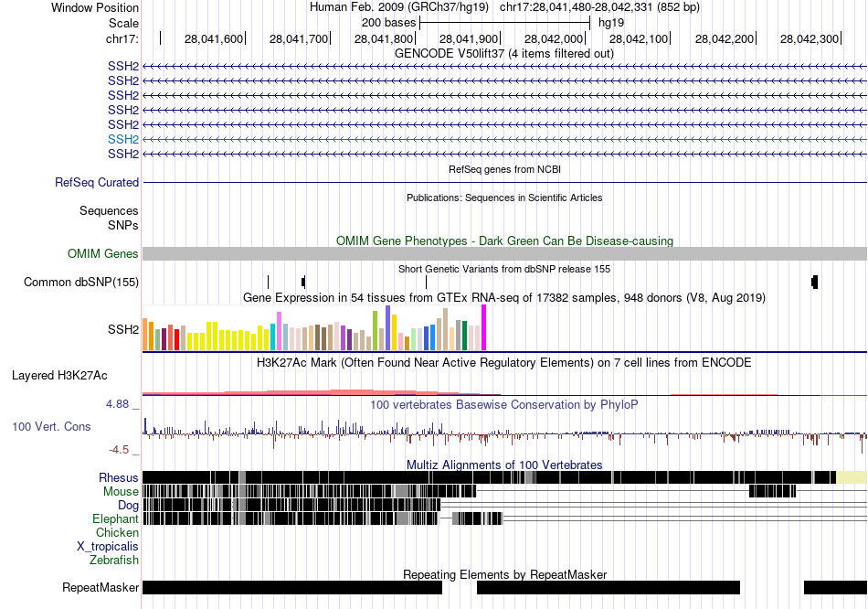Click the Window Position label

tap(95, 7)
